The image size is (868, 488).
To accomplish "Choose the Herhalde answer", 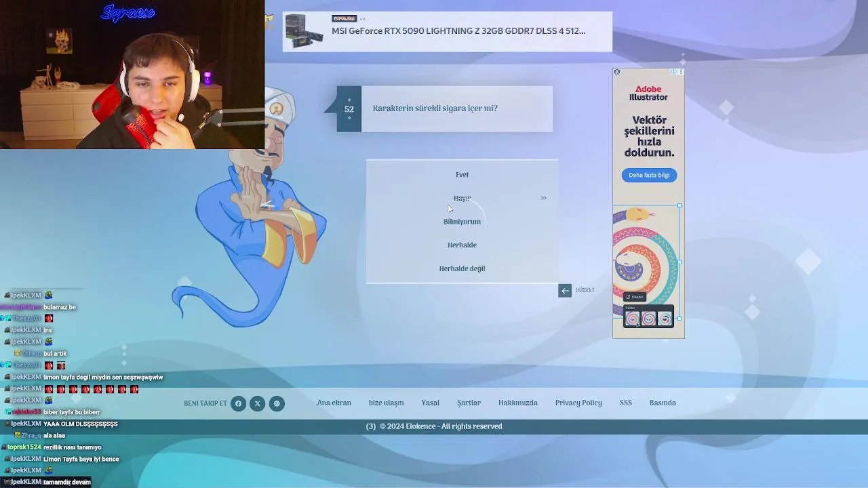I will point(462,245).
